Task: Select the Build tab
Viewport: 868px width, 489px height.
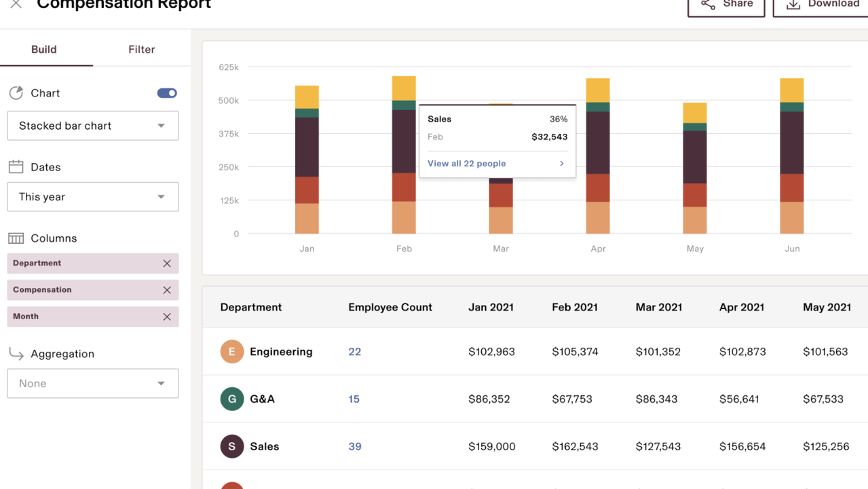Action: coord(43,49)
